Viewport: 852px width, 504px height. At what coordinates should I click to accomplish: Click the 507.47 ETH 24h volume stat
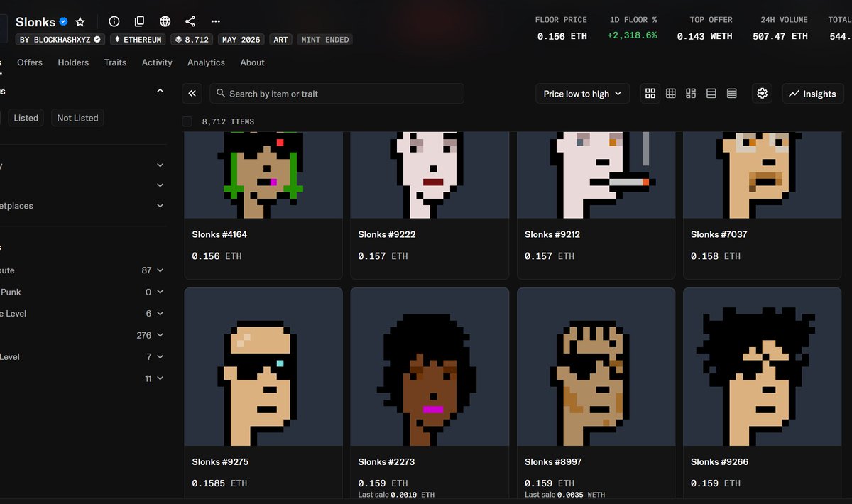(780, 35)
